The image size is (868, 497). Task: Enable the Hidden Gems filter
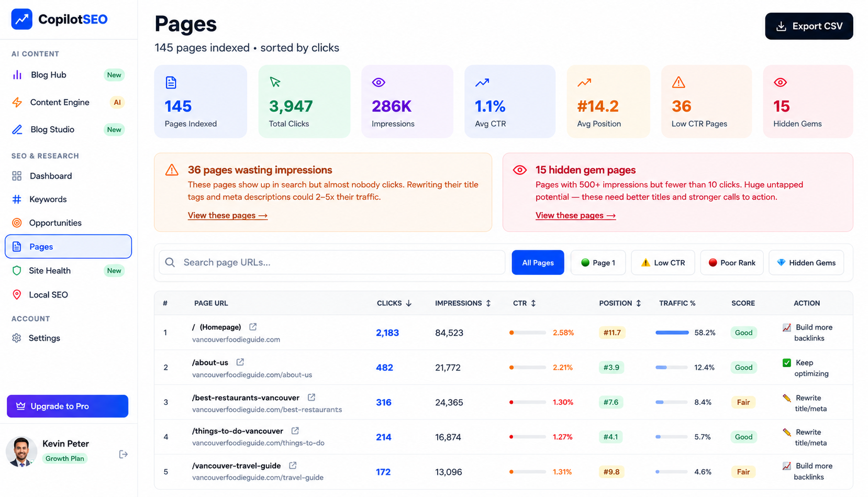[x=806, y=262]
